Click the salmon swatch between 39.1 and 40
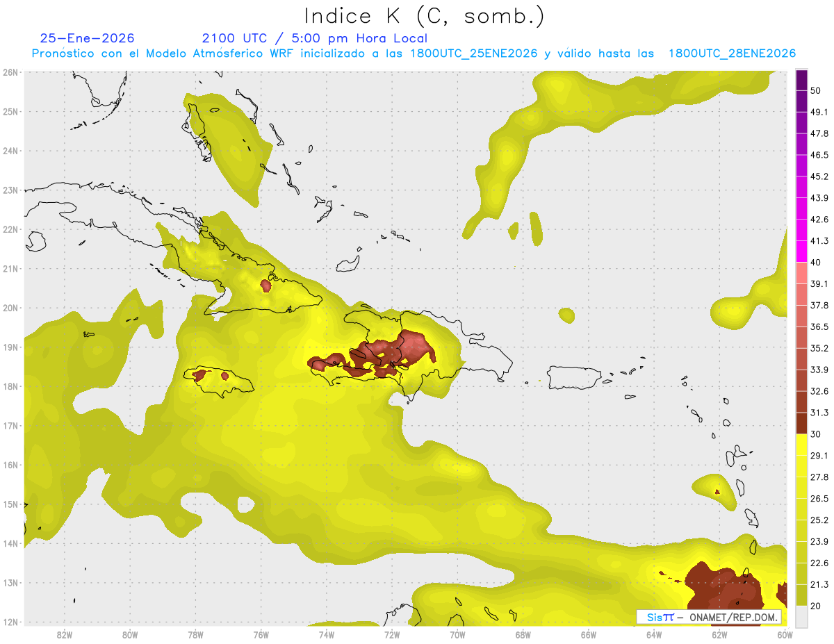The width and height of the screenshot is (834, 644). pos(801,273)
